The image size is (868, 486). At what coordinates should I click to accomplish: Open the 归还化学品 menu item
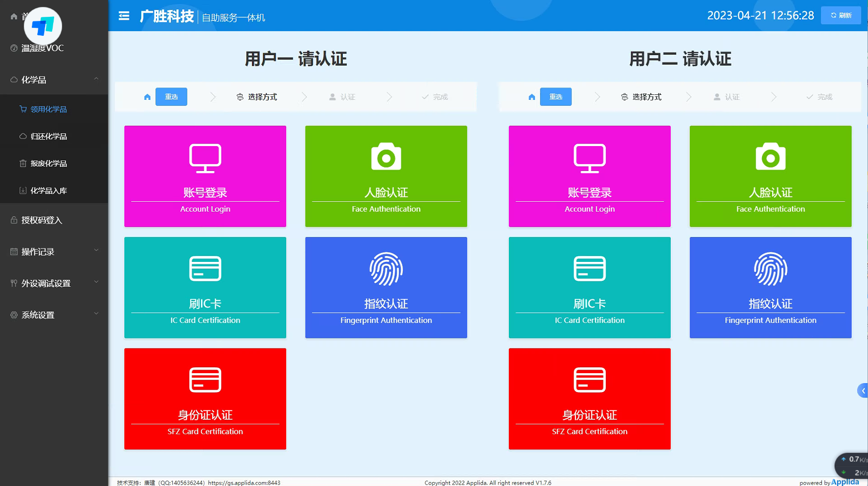pyautogui.click(x=49, y=136)
